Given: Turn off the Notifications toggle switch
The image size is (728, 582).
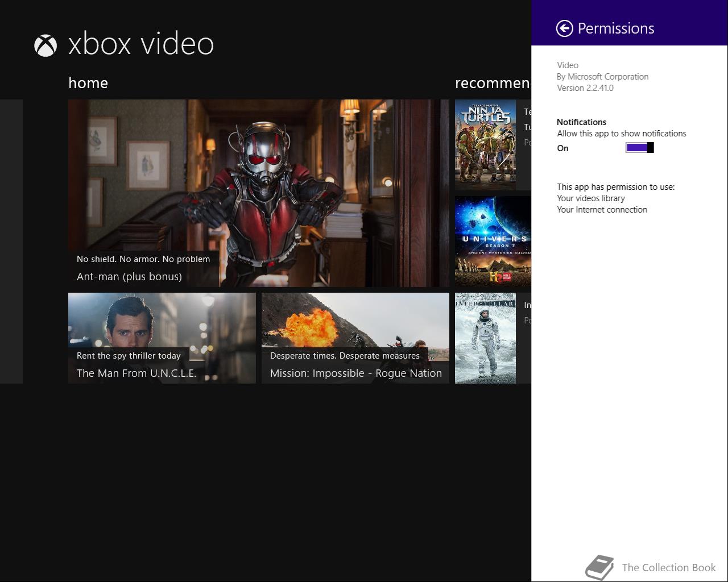Looking at the screenshot, I should tap(640, 148).
